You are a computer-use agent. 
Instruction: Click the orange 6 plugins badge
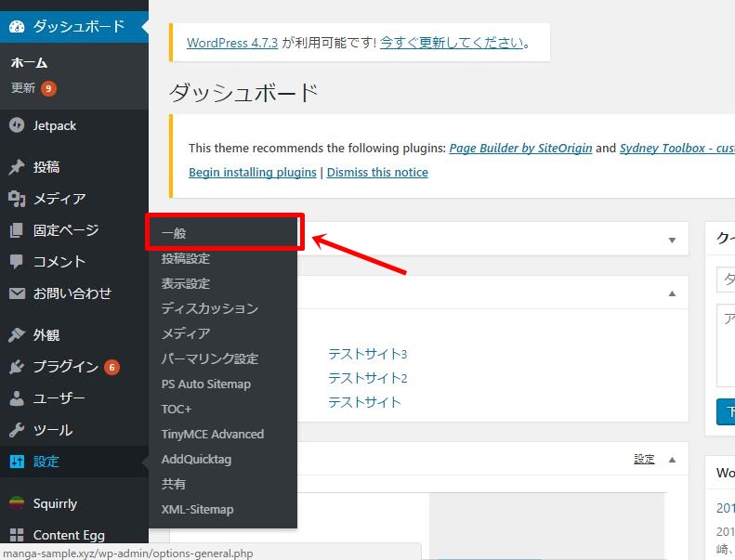tap(112, 367)
